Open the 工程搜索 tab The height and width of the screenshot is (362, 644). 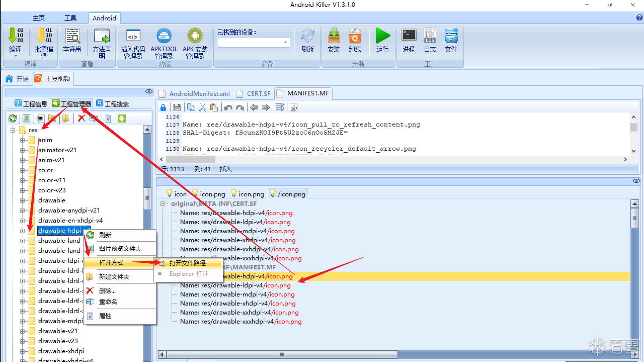coord(113,104)
